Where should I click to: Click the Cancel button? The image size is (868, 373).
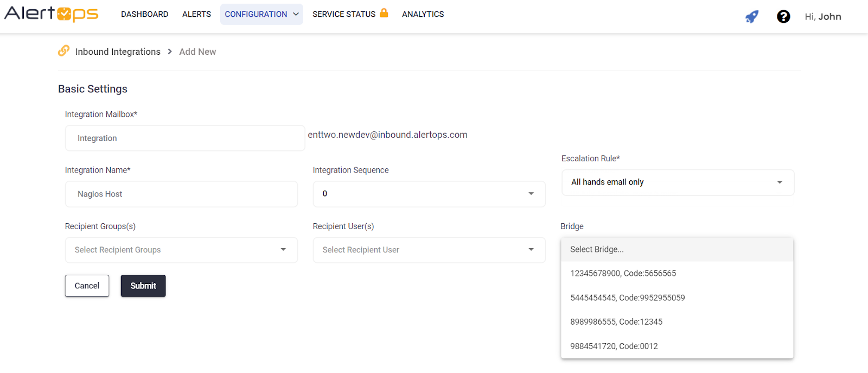point(87,286)
